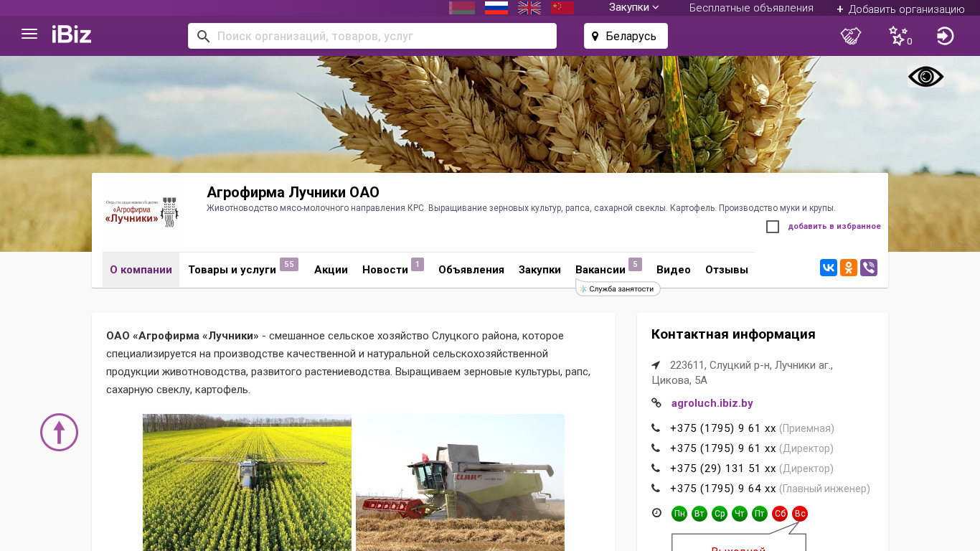Select Friday (Пт) schedule circle

click(x=760, y=514)
